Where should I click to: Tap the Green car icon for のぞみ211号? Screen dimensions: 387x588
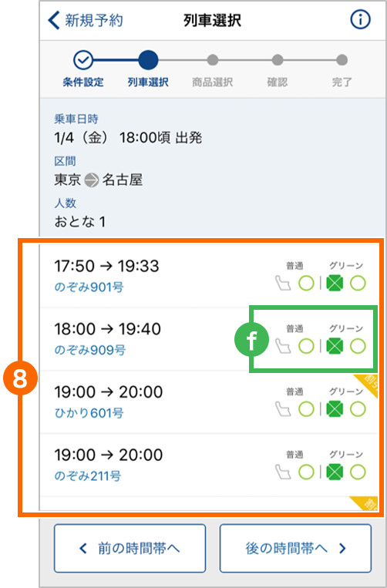pos(335,472)
